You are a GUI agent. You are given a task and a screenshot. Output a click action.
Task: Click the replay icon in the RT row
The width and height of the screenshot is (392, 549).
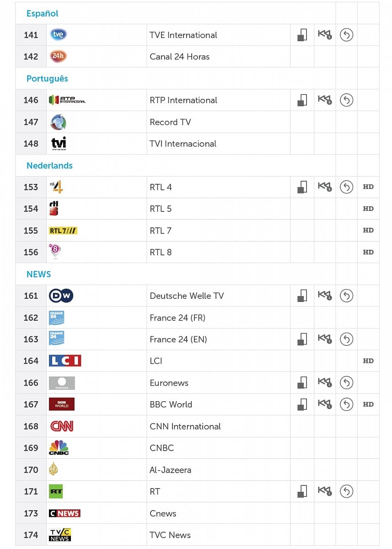(x=346, y=491)
